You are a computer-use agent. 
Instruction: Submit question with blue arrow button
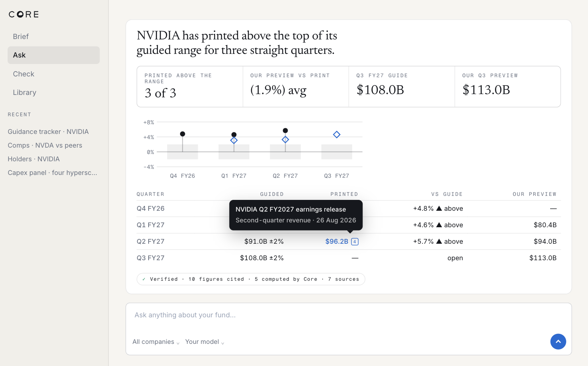pyautogui.click(x=558, y=341)
